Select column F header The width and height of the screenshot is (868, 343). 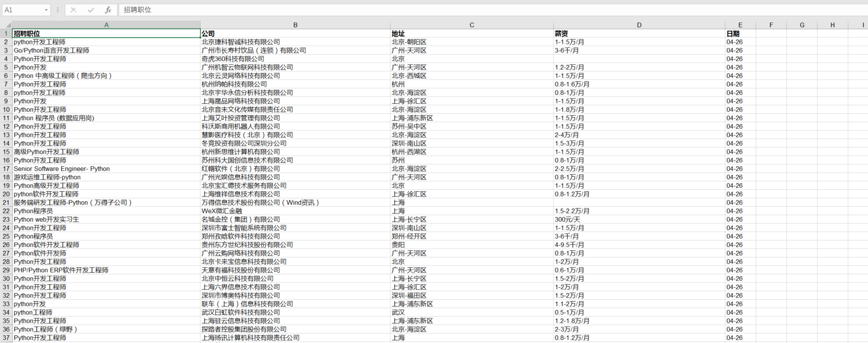click(771, 25)
